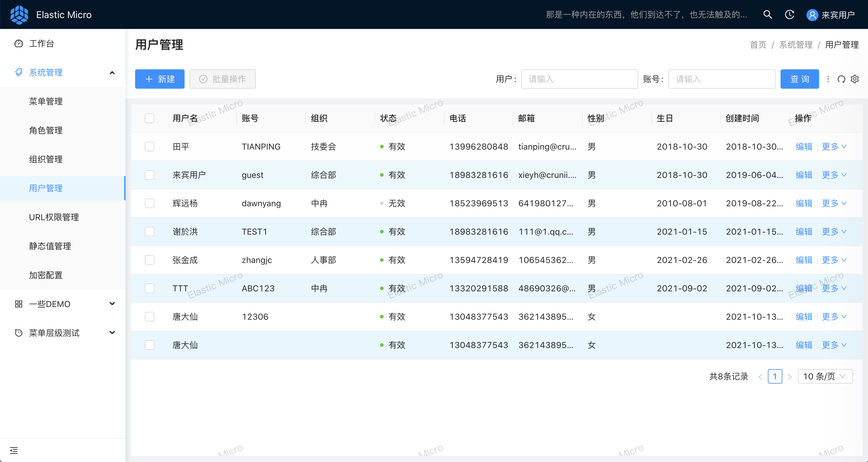Click the 新建 button
868x462 pixels.
click(160, 79)
